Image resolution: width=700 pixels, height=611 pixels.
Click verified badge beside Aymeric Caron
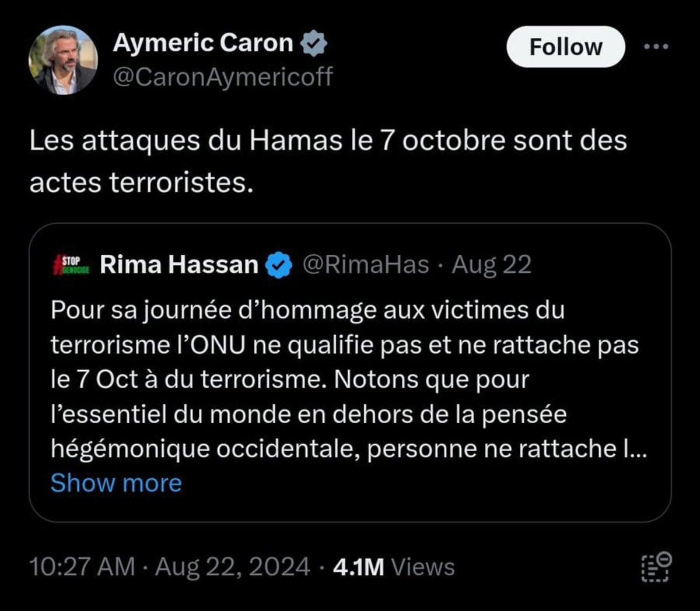click(x=314, y=44)
